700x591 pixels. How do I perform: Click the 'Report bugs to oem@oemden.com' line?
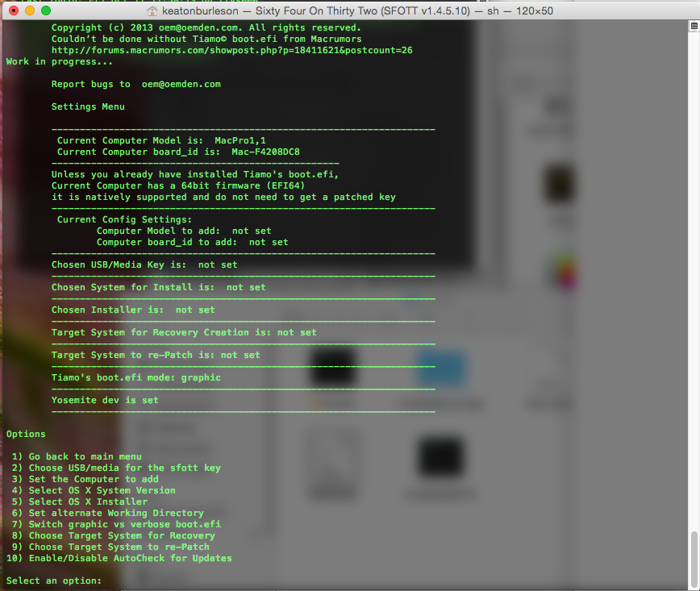(x=135, y=85)
